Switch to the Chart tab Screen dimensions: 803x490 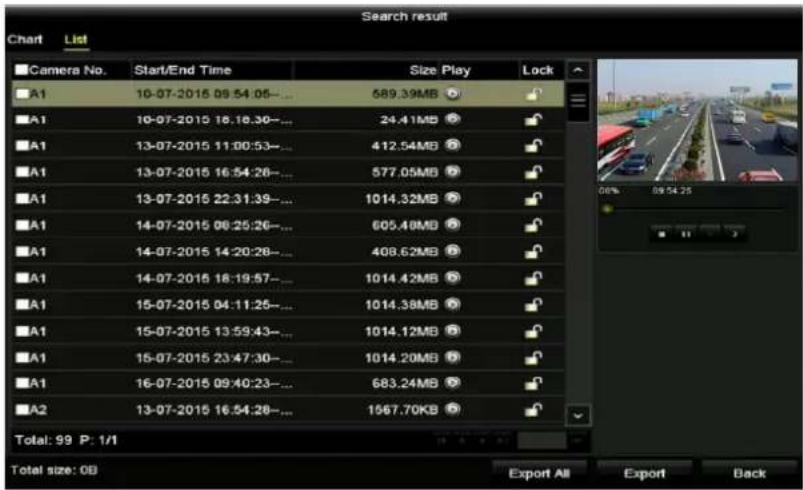(x=25, y=39)
